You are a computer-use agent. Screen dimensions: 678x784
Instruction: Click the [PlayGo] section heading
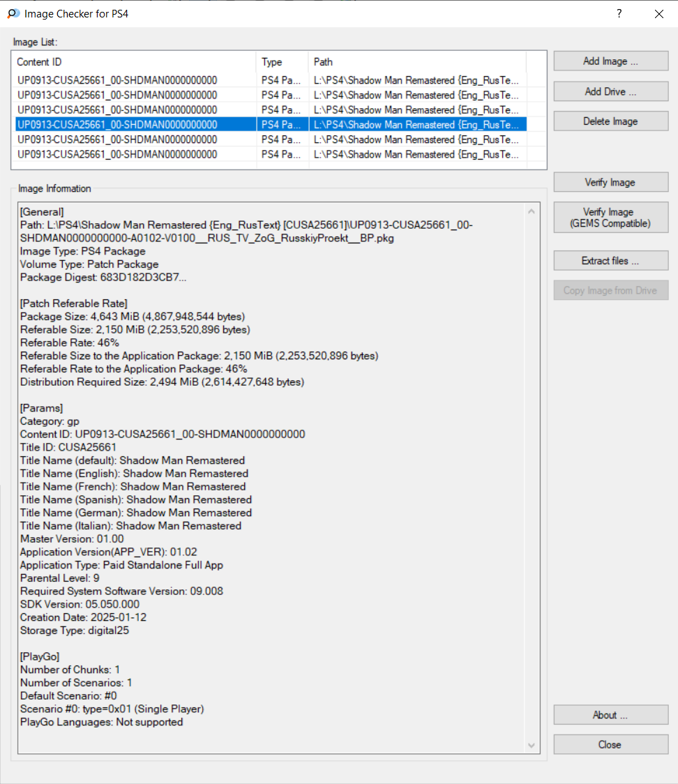pyautogui.click(x=40, y=656)
